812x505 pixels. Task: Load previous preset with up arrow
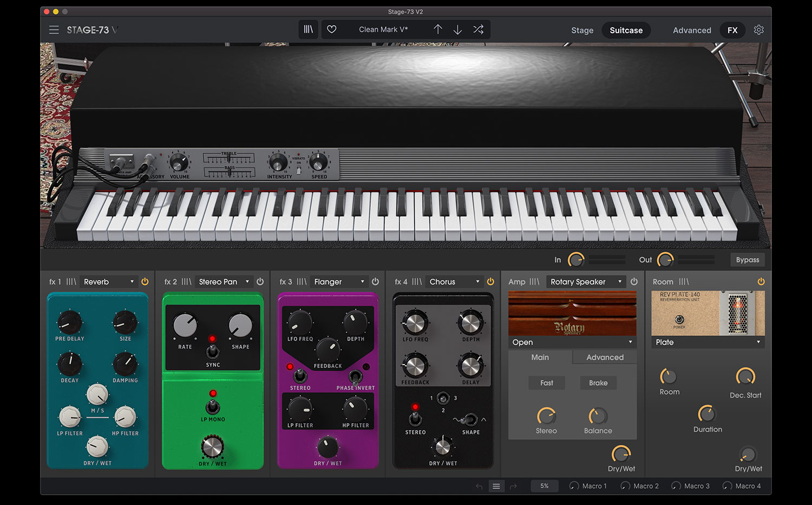point(438,30)
